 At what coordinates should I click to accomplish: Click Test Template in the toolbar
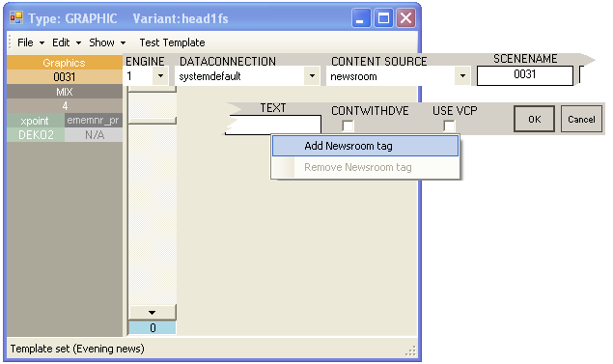point(172,42)
